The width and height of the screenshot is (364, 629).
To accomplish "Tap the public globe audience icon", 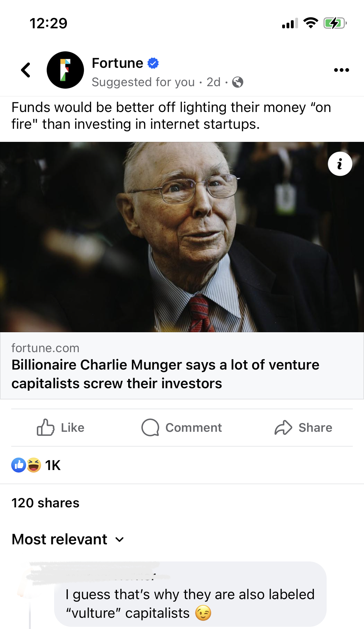I will click(238, 82).
